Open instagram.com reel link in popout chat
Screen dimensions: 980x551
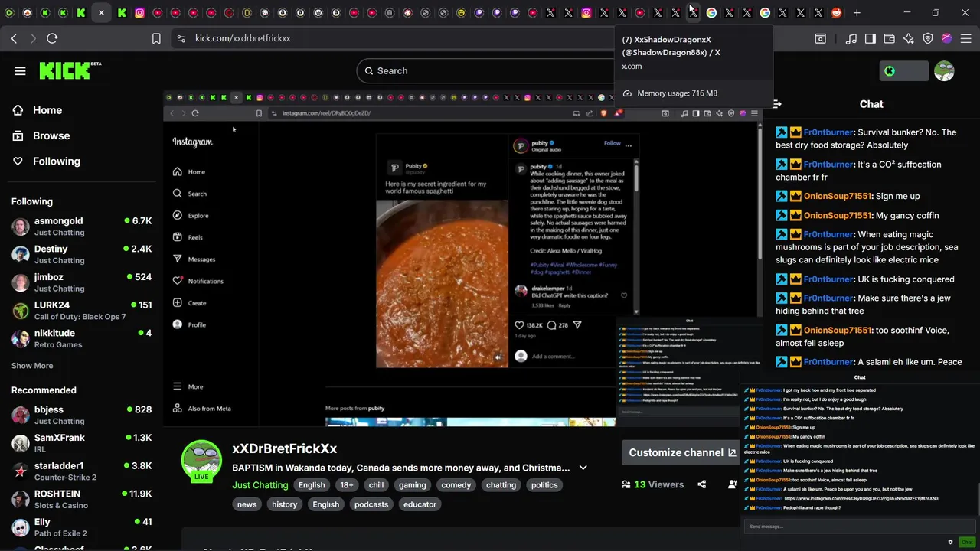[x=861, y=498]
